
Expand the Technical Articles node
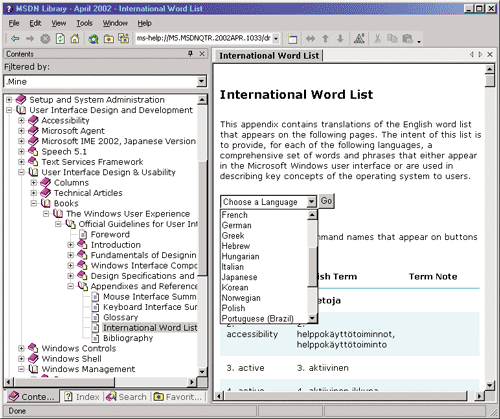(x=34, y=193)
